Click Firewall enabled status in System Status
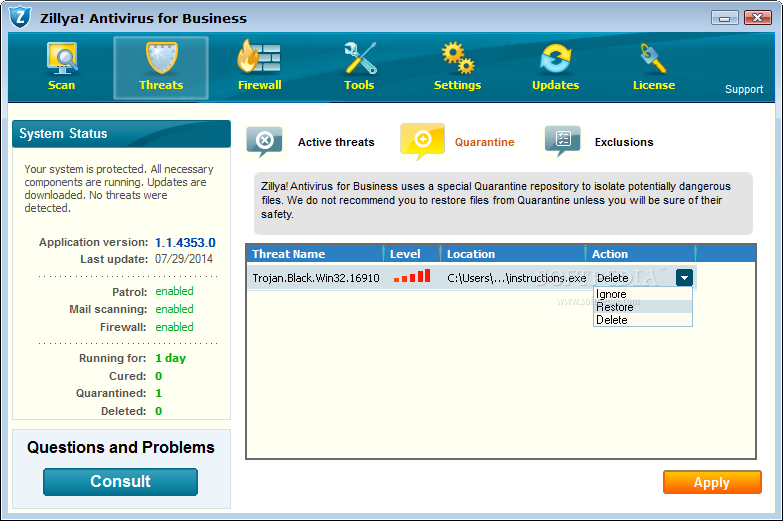 click(x=174, y=327)
